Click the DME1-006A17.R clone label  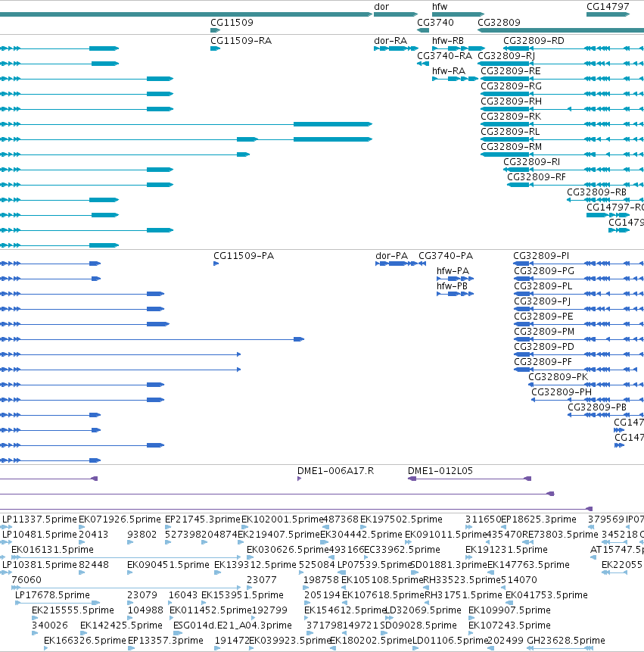(x=335, y=471)
